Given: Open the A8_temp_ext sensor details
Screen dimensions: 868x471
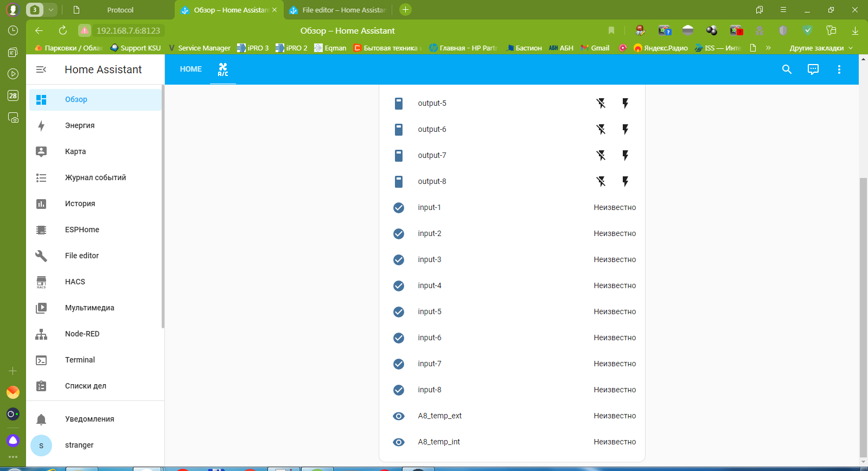Looking at the screenshot, I should click(x=439, y=416).
